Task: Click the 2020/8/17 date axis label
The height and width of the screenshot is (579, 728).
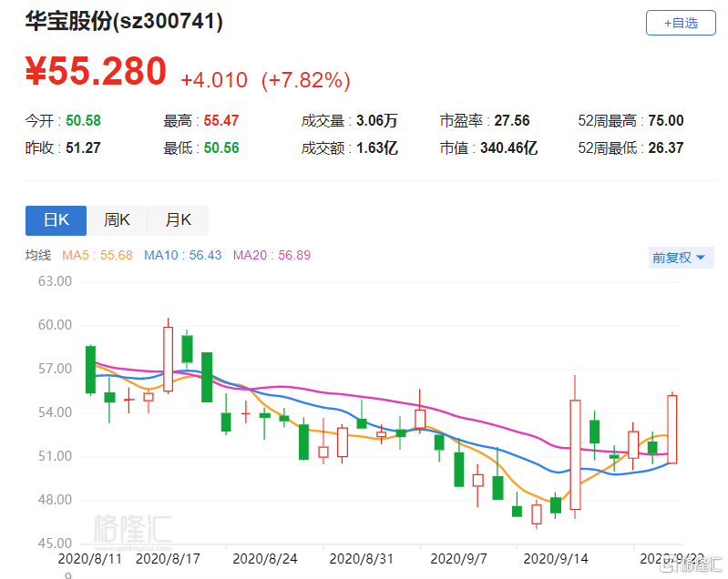Action: pyautogui.click(x=168, y=559)
